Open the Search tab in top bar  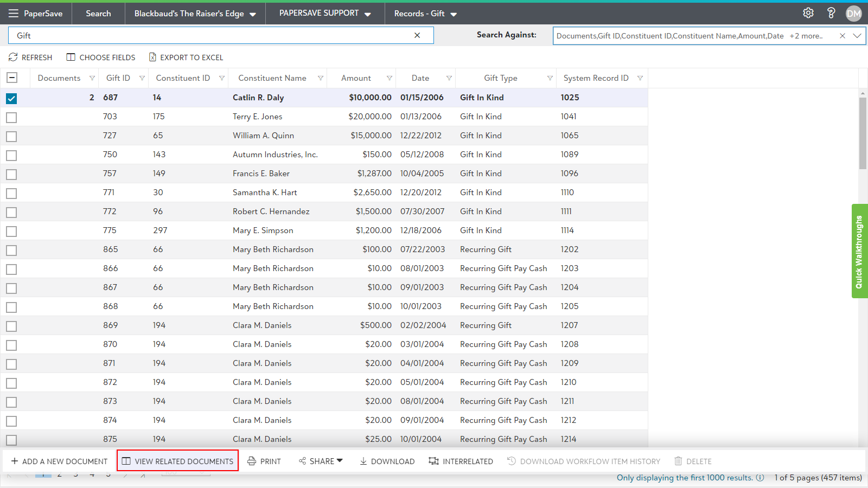98,14
